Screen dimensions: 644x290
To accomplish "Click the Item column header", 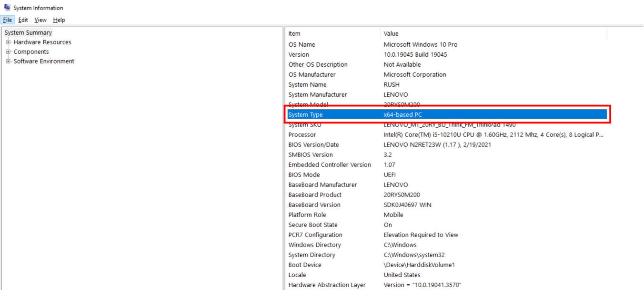I will point(333,33).
